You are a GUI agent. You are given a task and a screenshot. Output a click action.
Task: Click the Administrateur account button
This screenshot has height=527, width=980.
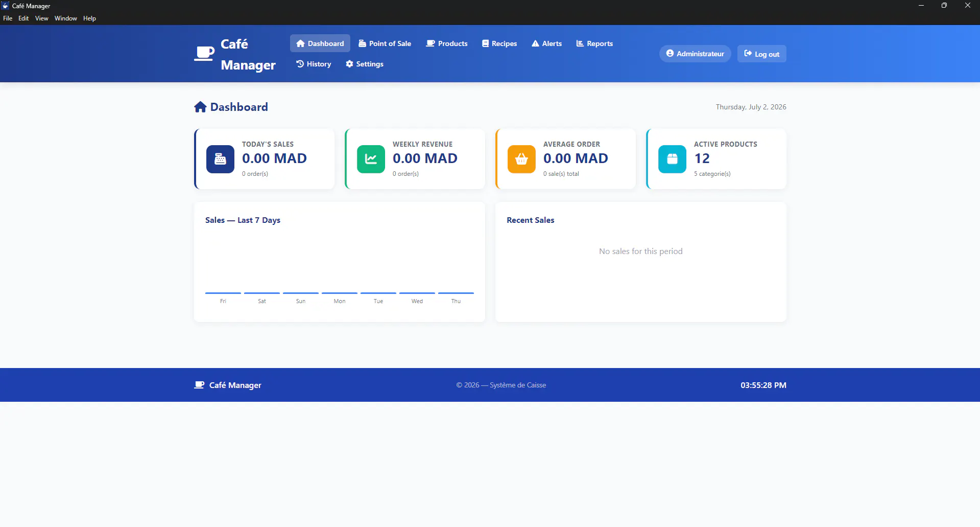click(695, 54)
